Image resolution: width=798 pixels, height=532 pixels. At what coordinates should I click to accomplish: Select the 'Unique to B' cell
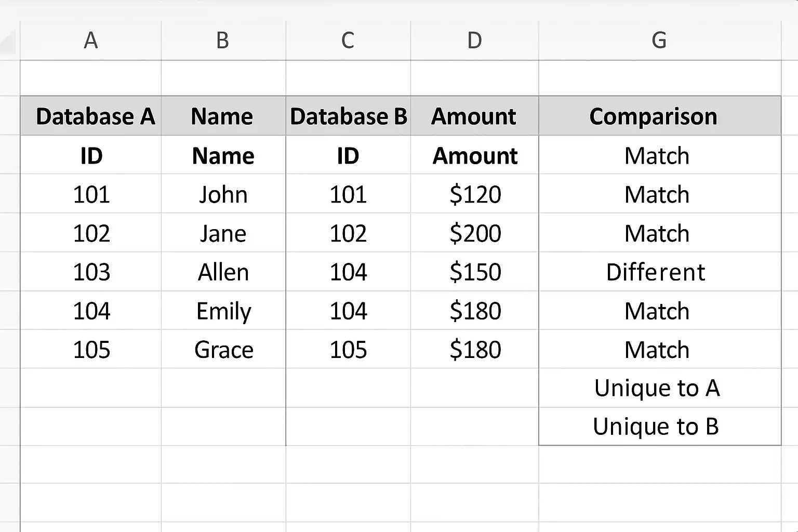pyautogui.click(x=660, y=427)
